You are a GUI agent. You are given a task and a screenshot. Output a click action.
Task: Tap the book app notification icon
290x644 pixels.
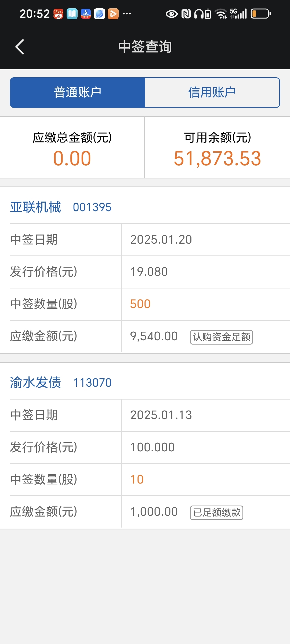72,14
